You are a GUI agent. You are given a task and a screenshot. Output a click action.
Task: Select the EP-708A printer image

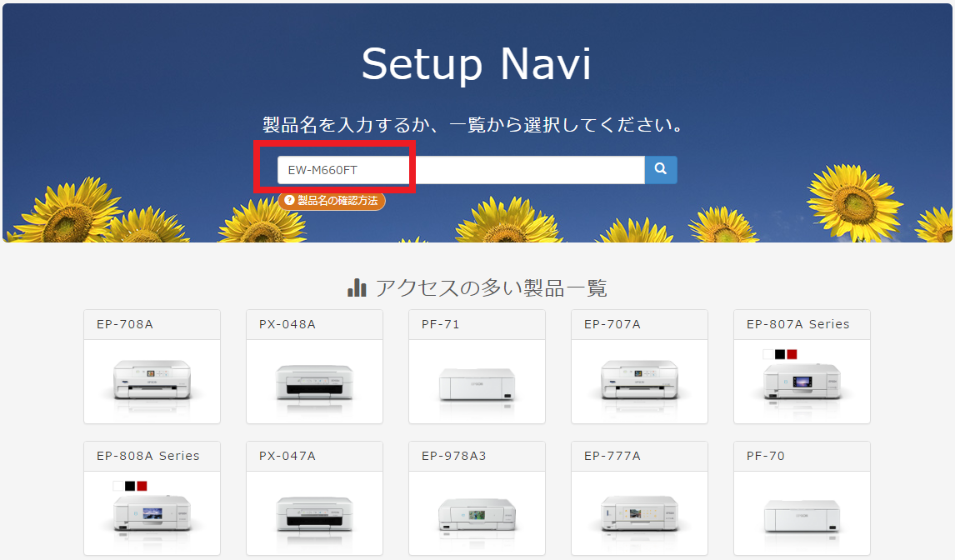152,379
